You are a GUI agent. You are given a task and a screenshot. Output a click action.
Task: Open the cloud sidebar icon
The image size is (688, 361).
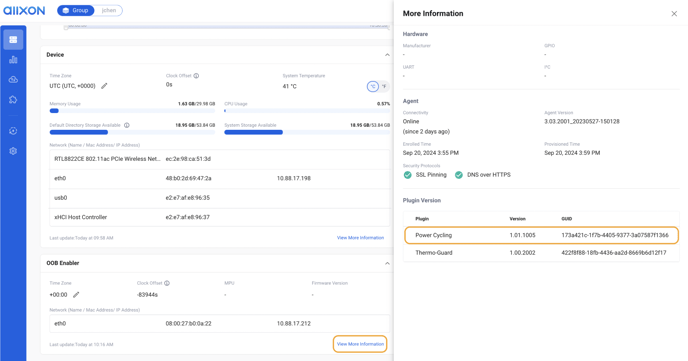coord(13,79)
